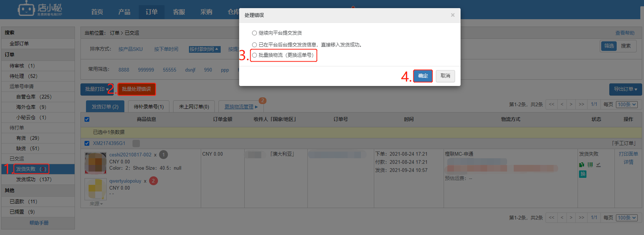Switch to 待补录单号(1) tab
Screen dimensions: 644x235
tap(149, 107)
